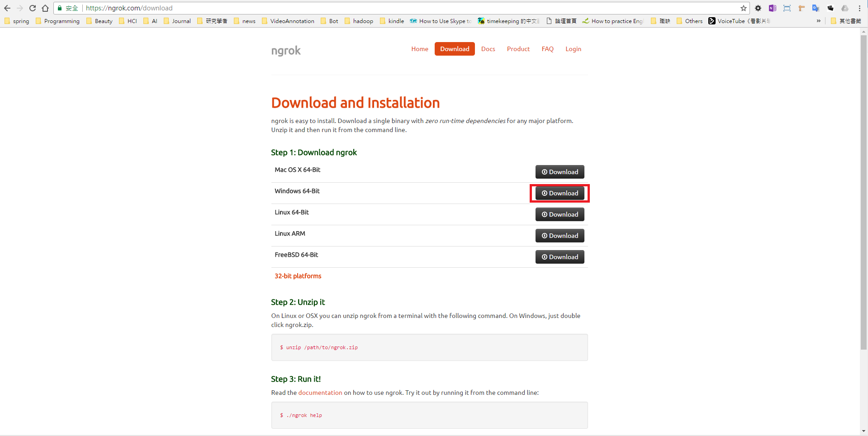This screenshot has height=436, width=868.
Task: Open the hadoop bookmark folder
Action: click(x=359, y=21)
